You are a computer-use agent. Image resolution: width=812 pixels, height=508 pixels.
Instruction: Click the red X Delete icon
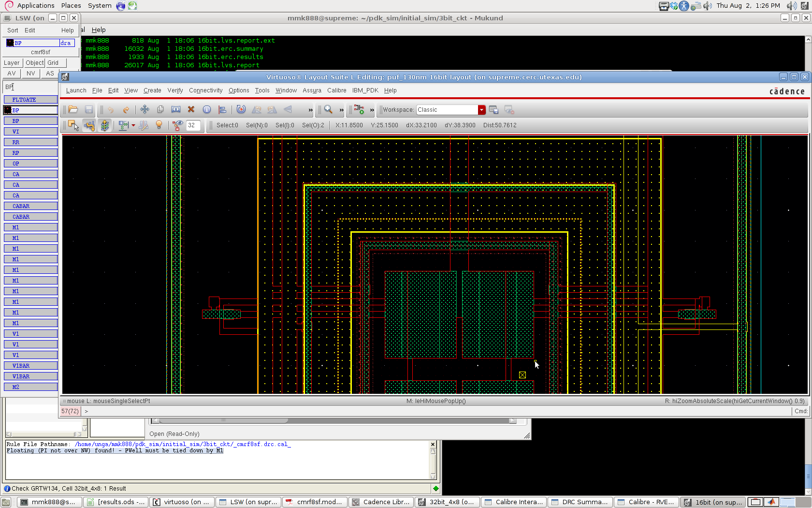pyautogui.click(x=191, y=110)
